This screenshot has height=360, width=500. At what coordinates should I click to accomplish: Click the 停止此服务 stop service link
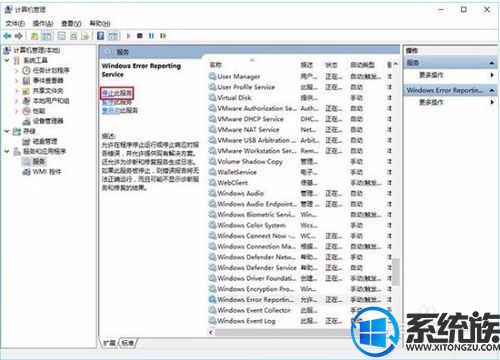117,93
